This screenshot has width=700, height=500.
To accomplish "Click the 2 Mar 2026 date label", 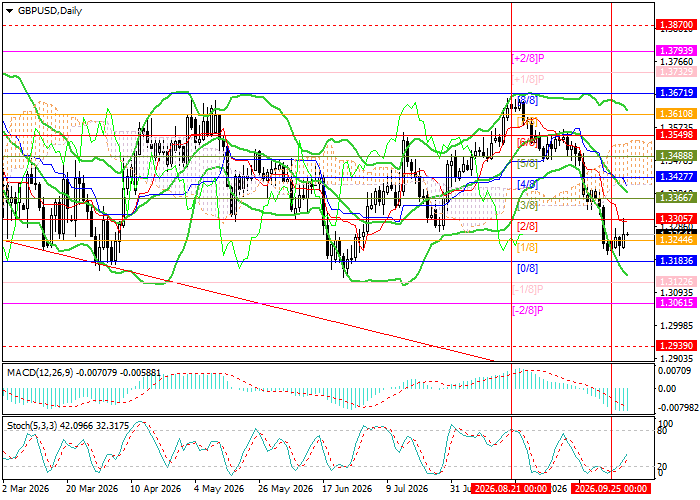I will 26,489.
